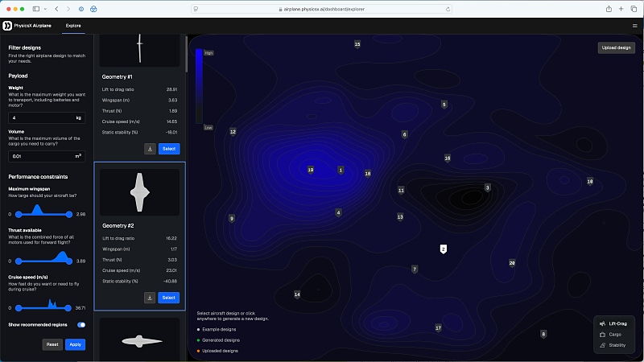
Task: Click the Weight input field
Action: (x=47, y=117)
